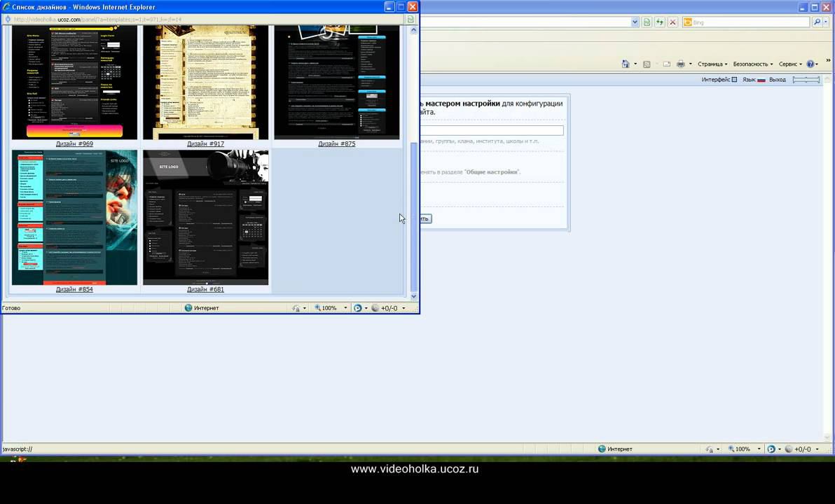Click blue circular add-on icon in popup status bar
The height and width of the screenshot is (504, 835).
pyautogui.click(x=358, y=308)
